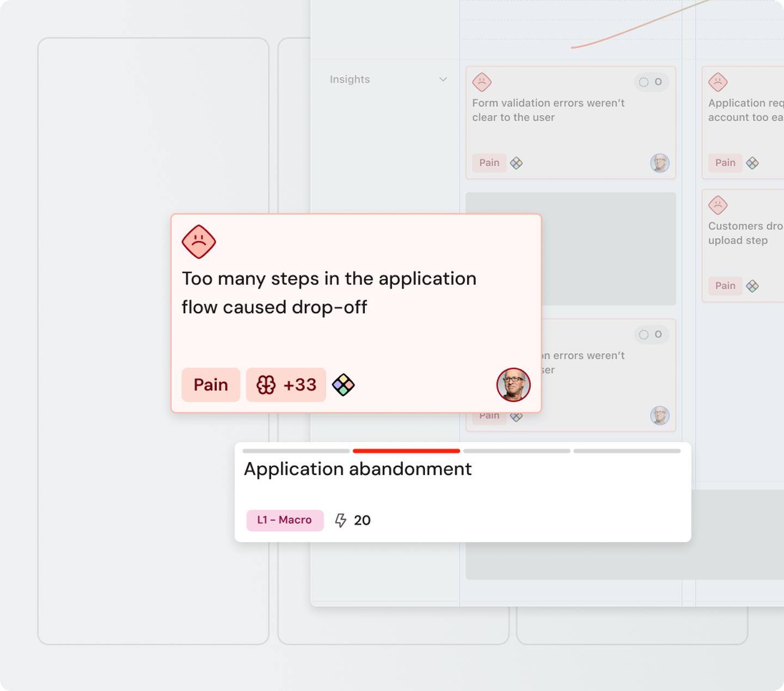Click the Pain tag on the drop-off insight

click(x=211, y=385)
